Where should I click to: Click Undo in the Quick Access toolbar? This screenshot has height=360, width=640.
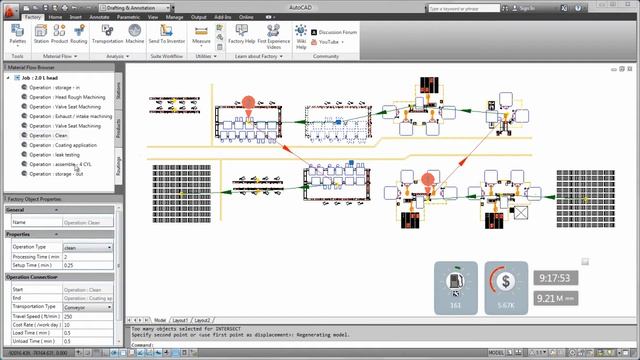tap(74, 8)
